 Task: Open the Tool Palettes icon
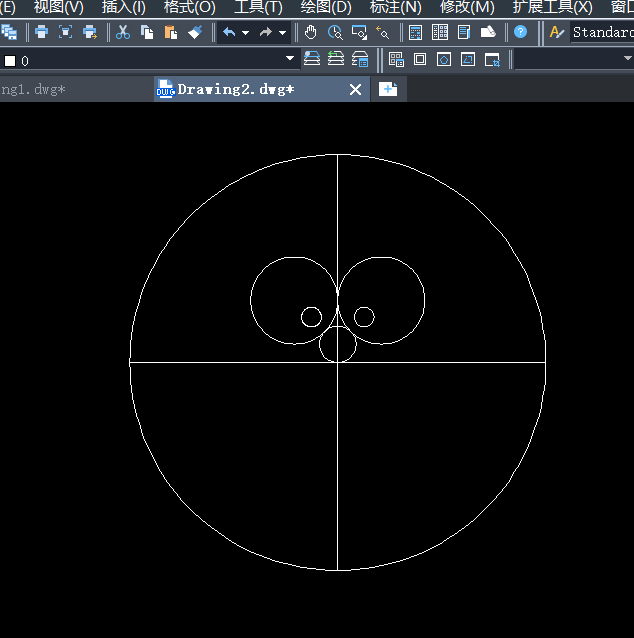(488, 32)
